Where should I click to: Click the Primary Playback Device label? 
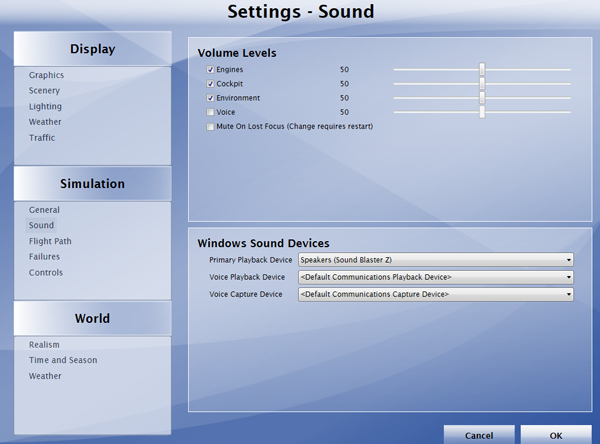pyautogui.click(x=251, y=260)
